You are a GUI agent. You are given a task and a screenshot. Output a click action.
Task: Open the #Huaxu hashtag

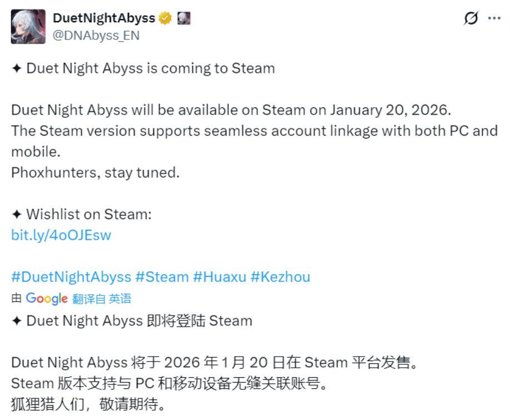coord(220,276)
